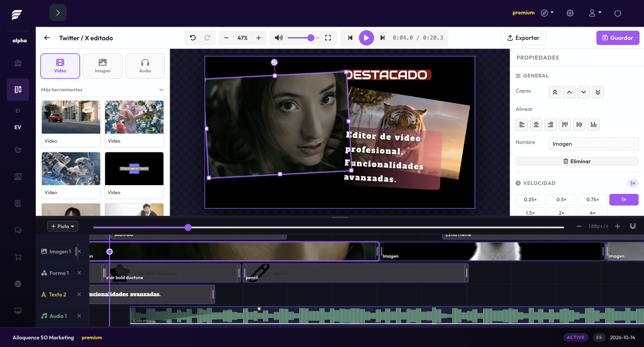644x347 pixels.
Task: Select 0.25× speed
Action: pos(530,199)
